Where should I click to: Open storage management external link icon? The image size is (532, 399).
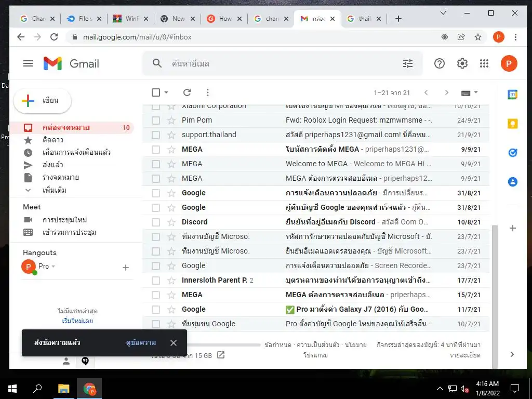click(221, 355)
